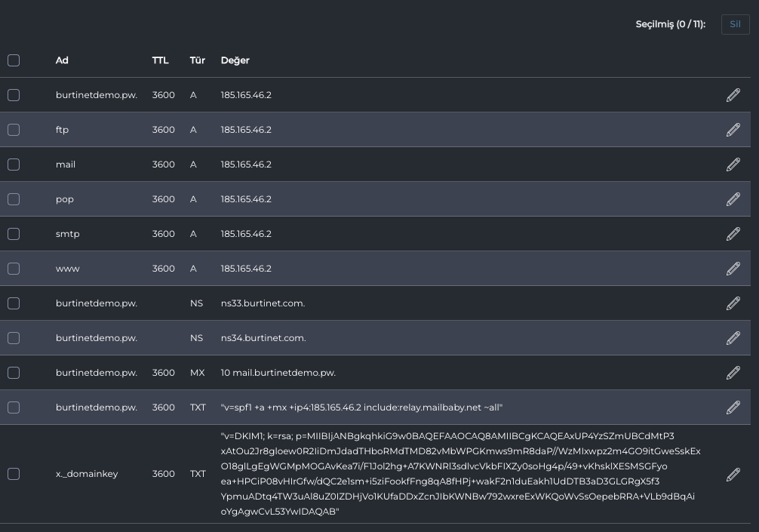The image size is (759, 532).
Task: Edit the MX record pencil icon
Action: (x=733, y=373)
